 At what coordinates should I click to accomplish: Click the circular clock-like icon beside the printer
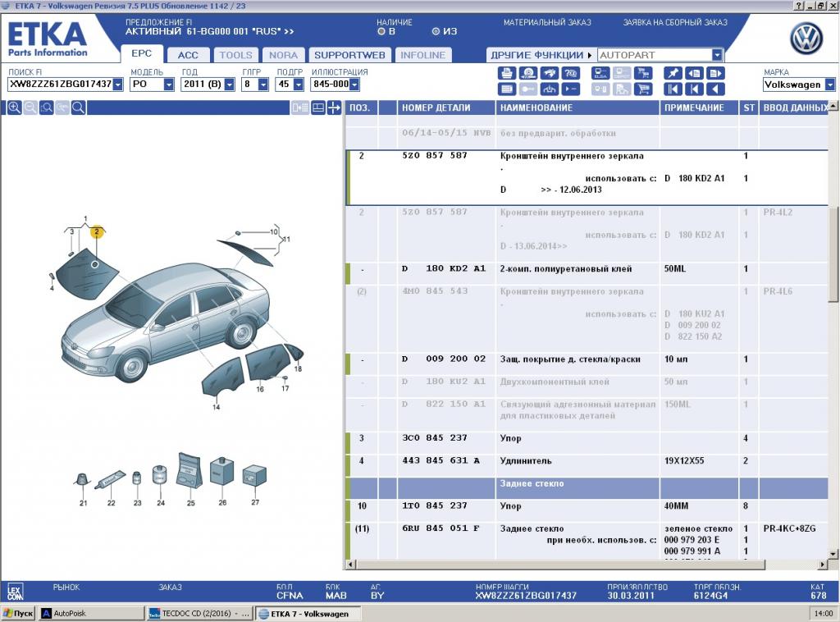point(527,73)
